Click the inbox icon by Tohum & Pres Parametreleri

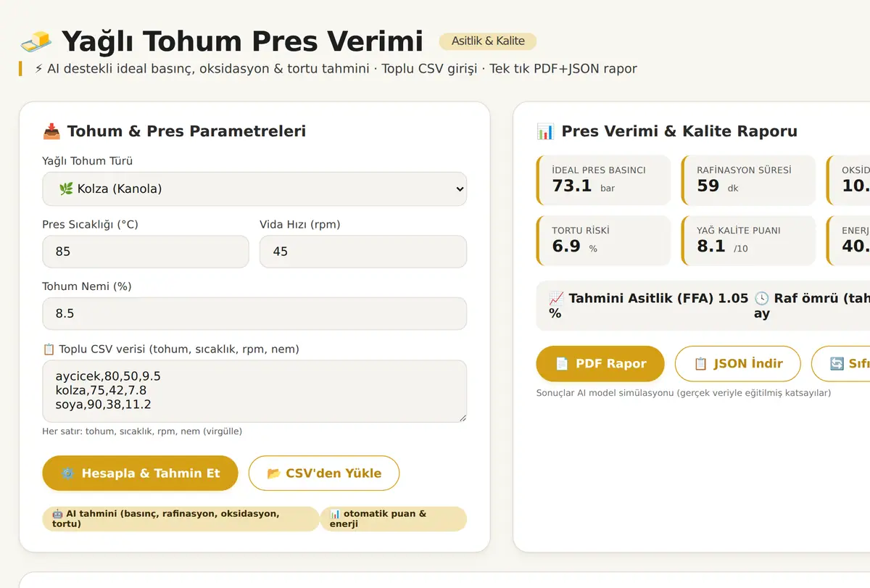51,131
